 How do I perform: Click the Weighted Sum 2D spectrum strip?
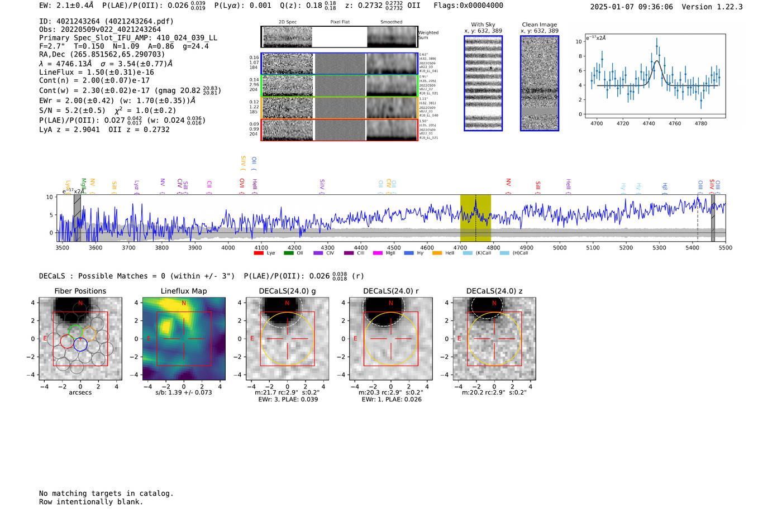click(x=339, y=37)
